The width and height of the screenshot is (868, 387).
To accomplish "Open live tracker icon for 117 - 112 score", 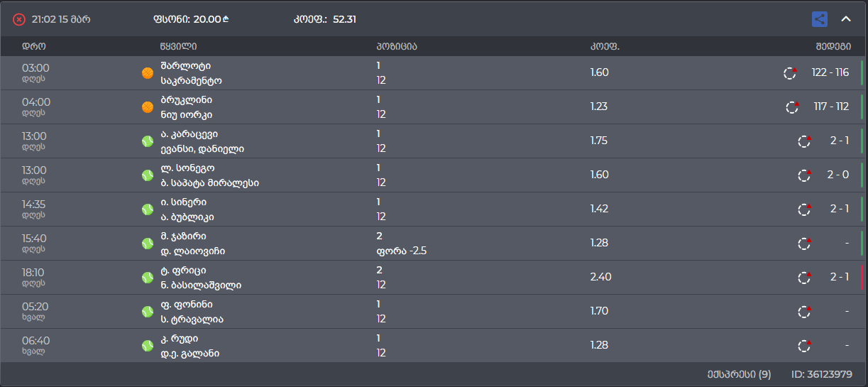I will coord(792,107).
